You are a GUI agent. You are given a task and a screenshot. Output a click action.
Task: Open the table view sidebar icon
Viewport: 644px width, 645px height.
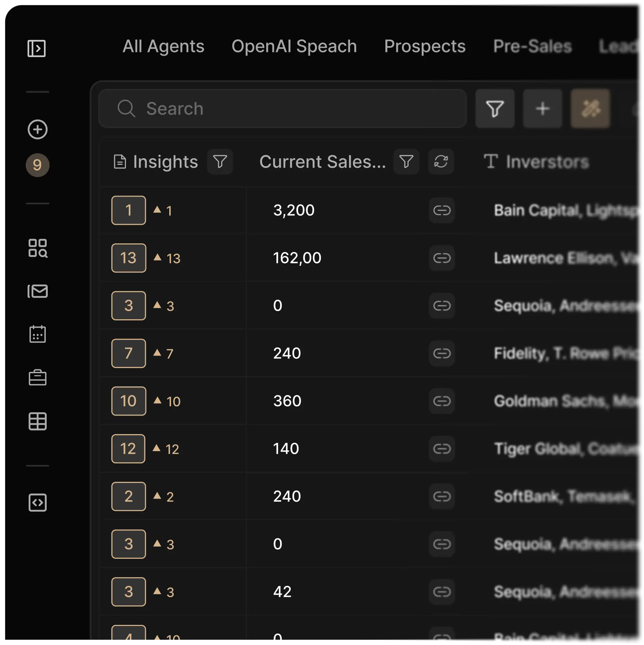[37, 421]
